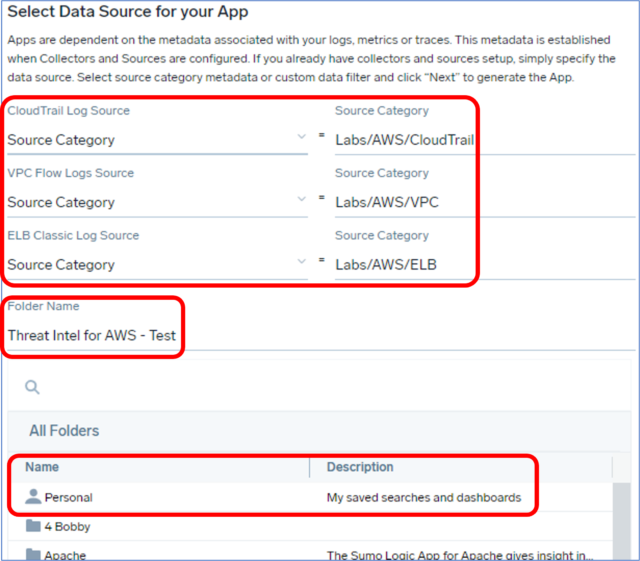This screenshot has width=640, height=561.
Task: Edit the Labs/AWS/VPC source category field
Action: coord(485,203)
